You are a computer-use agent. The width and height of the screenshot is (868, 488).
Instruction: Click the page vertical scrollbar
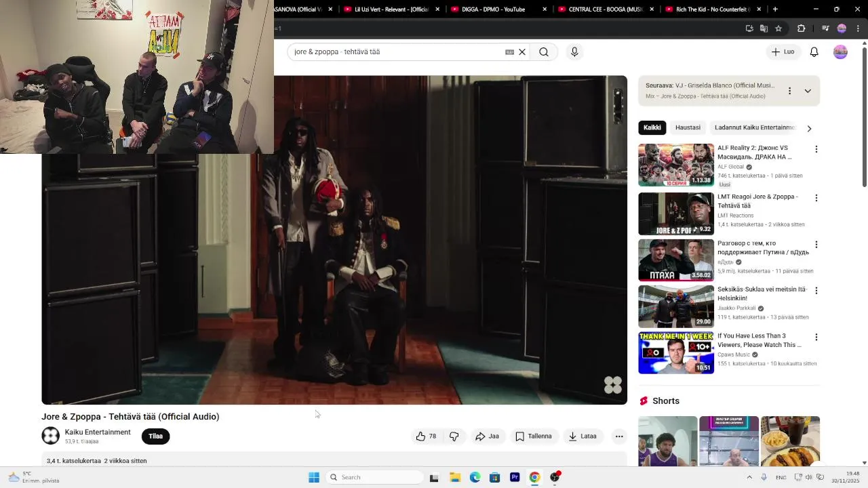[x=864, y=117]
